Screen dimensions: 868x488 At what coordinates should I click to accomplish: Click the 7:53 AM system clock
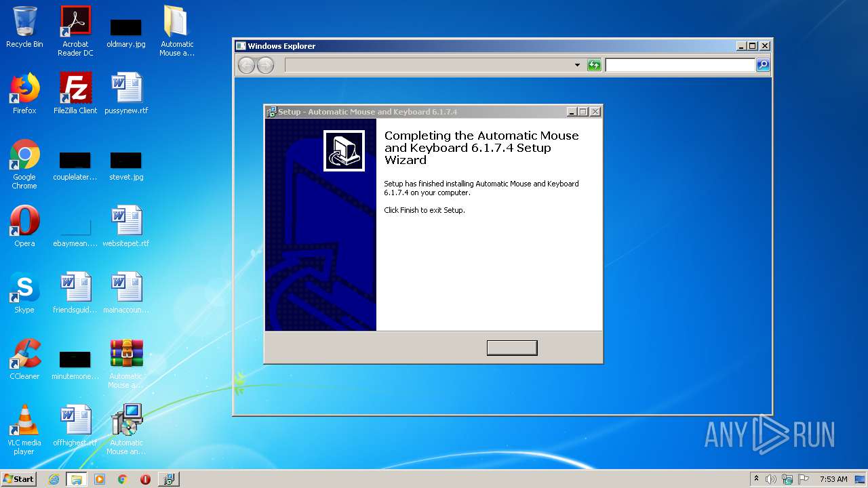pos(833,479)
